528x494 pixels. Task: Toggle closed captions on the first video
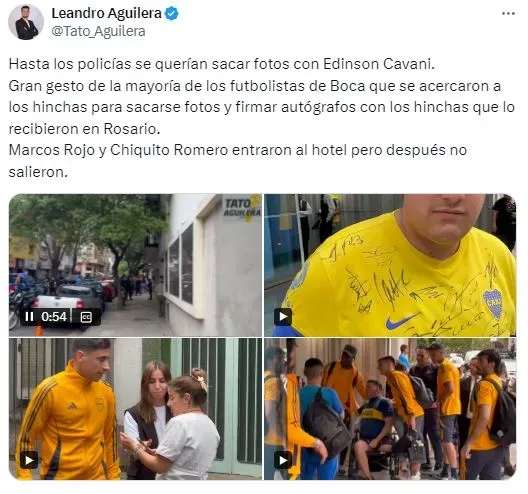(86, 317)
